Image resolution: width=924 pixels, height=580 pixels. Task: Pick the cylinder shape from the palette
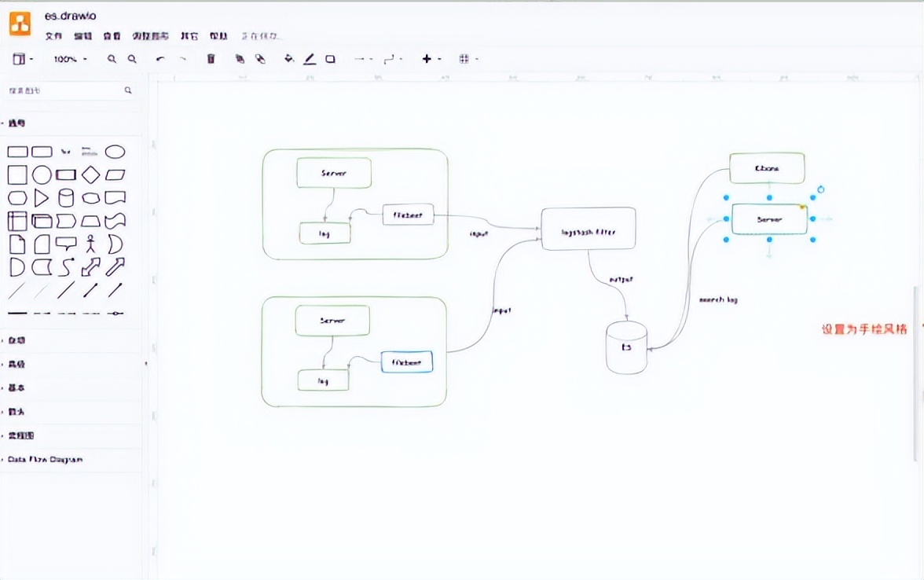[67, 198]
